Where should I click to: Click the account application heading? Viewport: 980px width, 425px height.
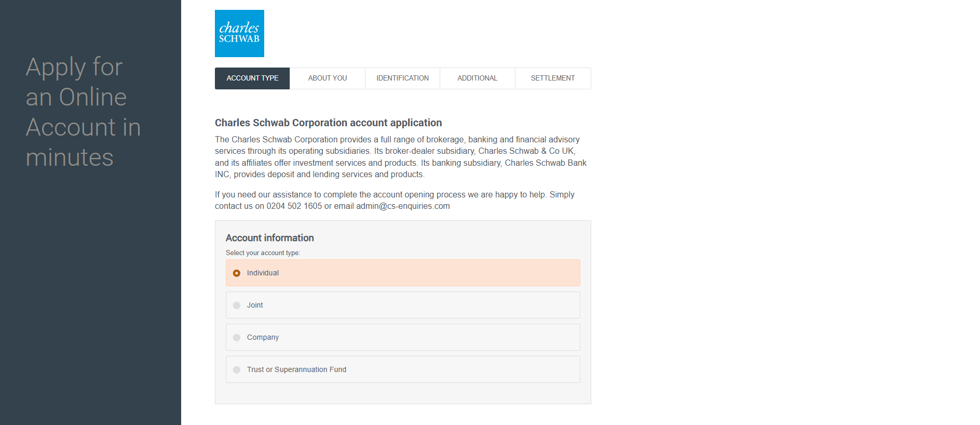329,123
